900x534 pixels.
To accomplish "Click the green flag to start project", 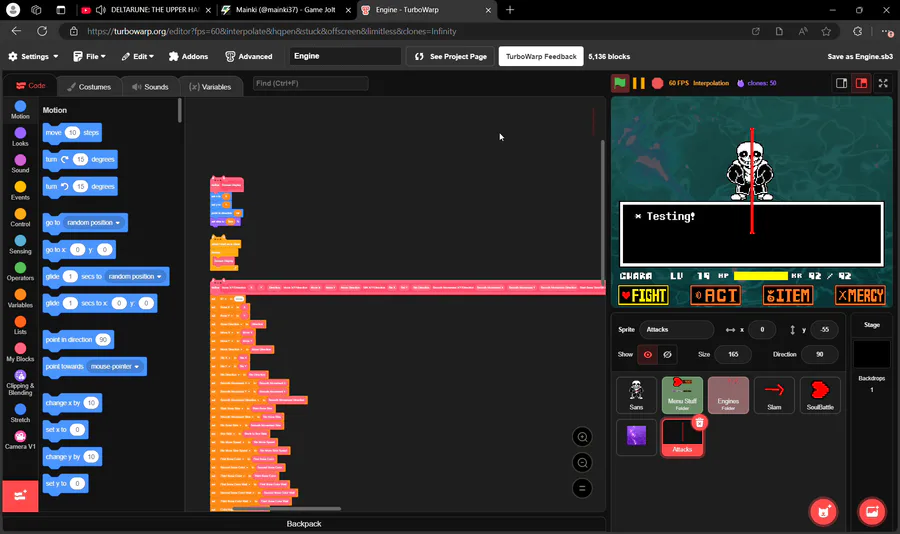I will coord(620,83).
